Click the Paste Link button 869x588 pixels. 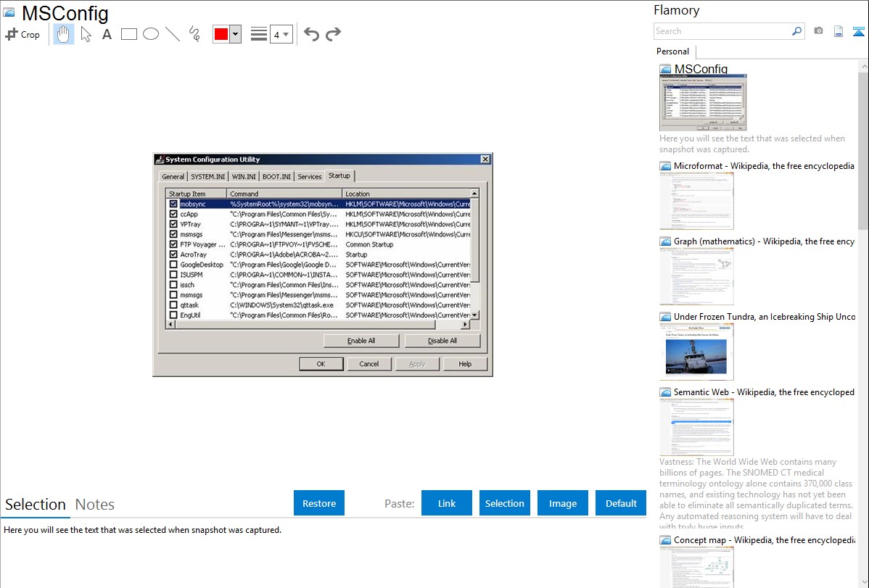[447, 503]
